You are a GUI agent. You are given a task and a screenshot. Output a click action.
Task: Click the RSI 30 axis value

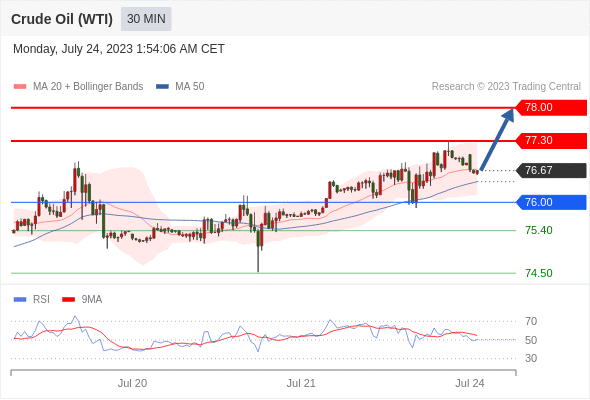click(531, 358)
